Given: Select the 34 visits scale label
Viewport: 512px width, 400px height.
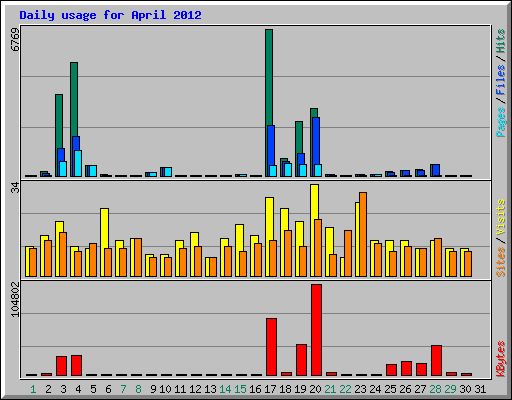Looking at the screenshot, I should click(x=15, y=188).
